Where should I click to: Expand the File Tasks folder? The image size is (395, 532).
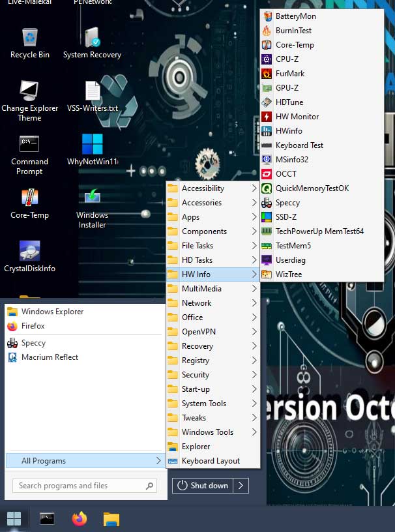(213, 246)
